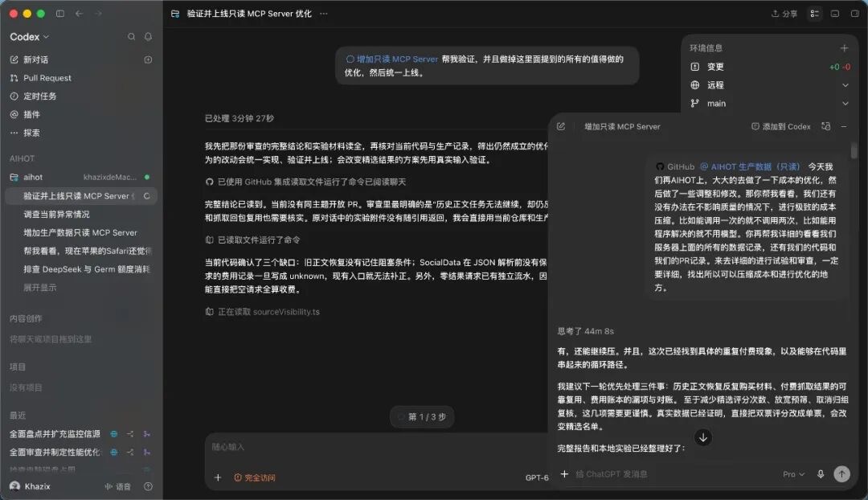Image resolution: width=868 pixels, height=500 pixels.
Task: Open the help question mark icon
Action: tap(148, 486)
